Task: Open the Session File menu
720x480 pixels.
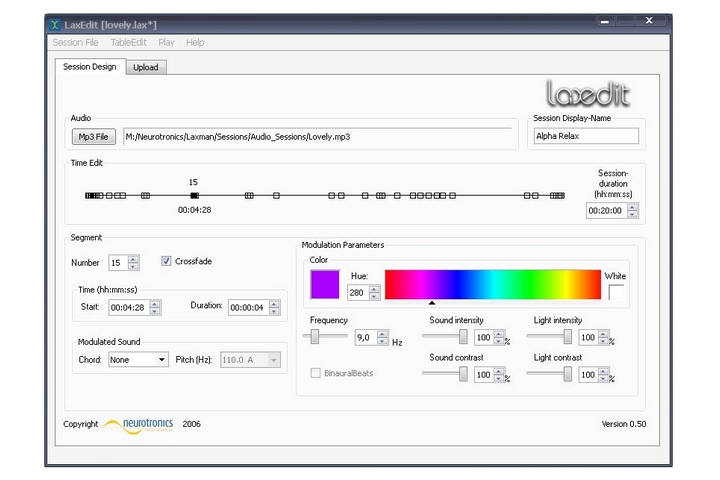Action: tap(75, 43)
